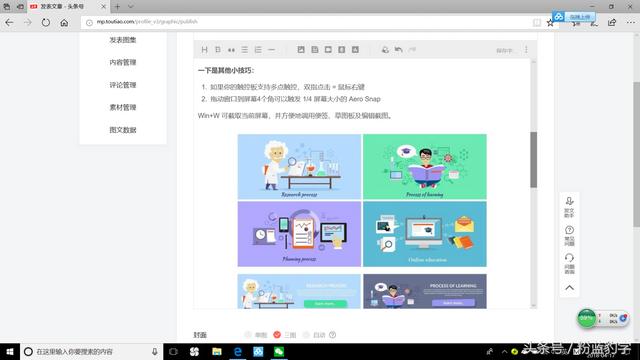Apply bulleted list in editor toolbar
Screen dimensions: 640x360
(244, 50)
